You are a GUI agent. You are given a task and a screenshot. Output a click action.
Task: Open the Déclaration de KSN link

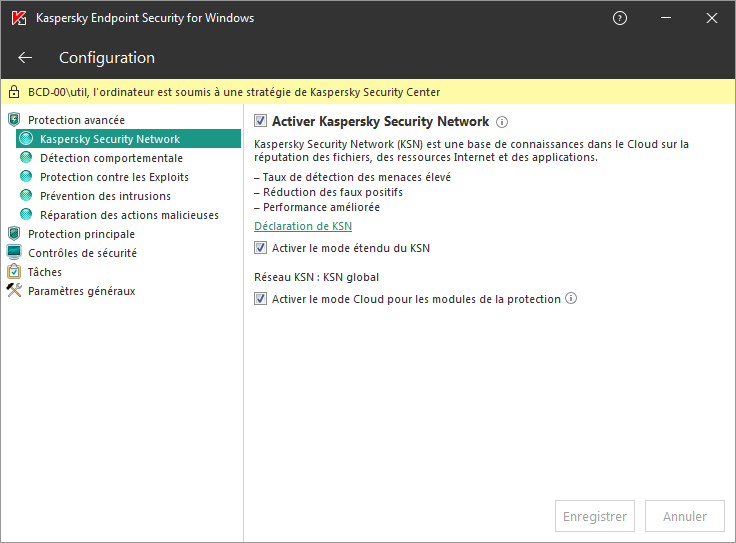(303, 226)
